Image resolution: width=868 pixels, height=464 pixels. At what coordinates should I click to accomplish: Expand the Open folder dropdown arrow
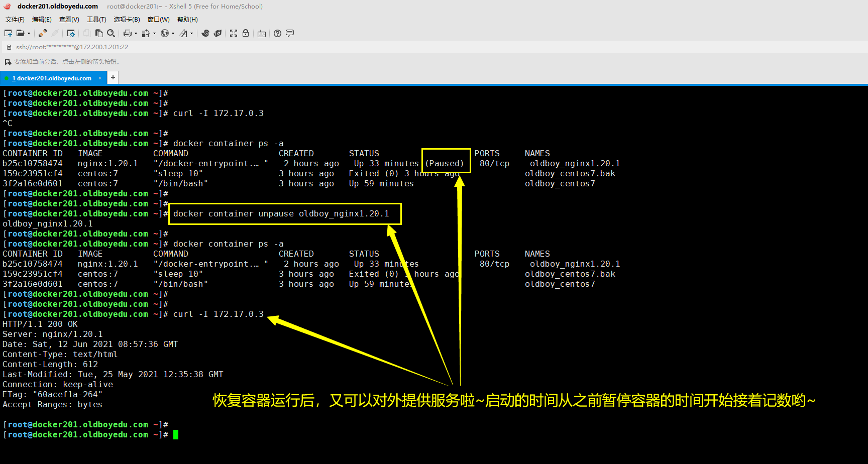(x=29, y=34)
